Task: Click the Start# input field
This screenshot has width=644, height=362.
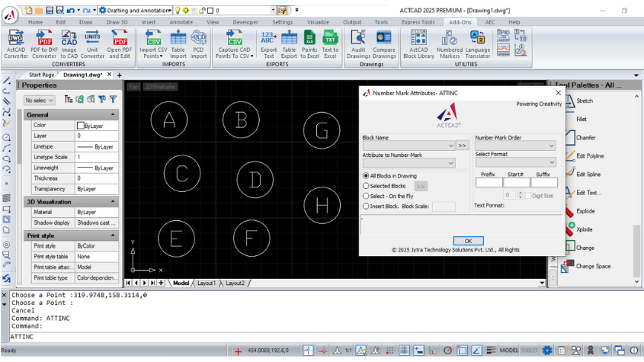Action: (516, 182)
